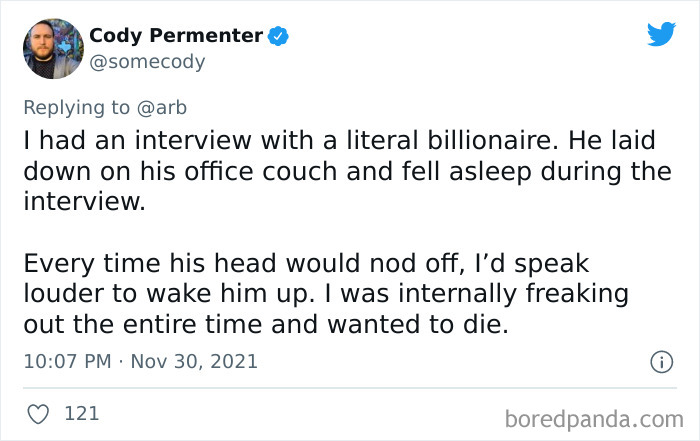The width and height of the screenshot is (700, 441).
Task: Click the blue verified badge
Action: coord(279,37)
